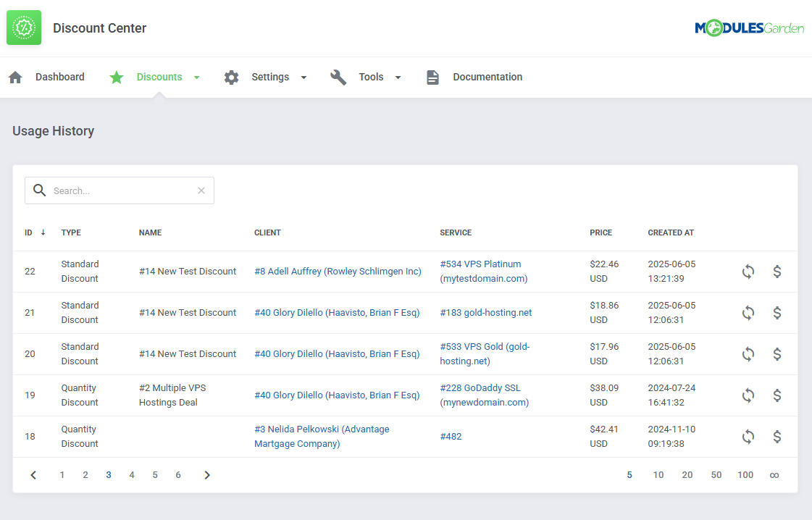Click the green Discount Center logo icon
This screenshot has width=812, height=520.
(24, 28)
